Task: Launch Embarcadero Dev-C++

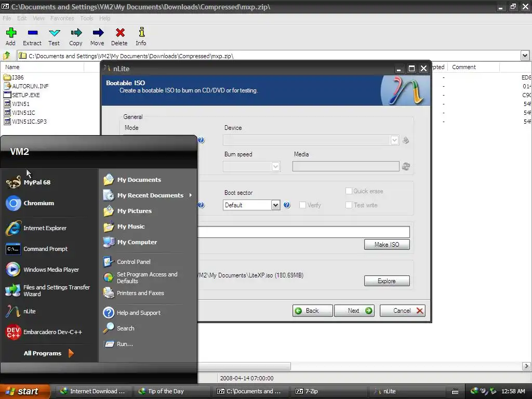Action: tap(44, 332)
